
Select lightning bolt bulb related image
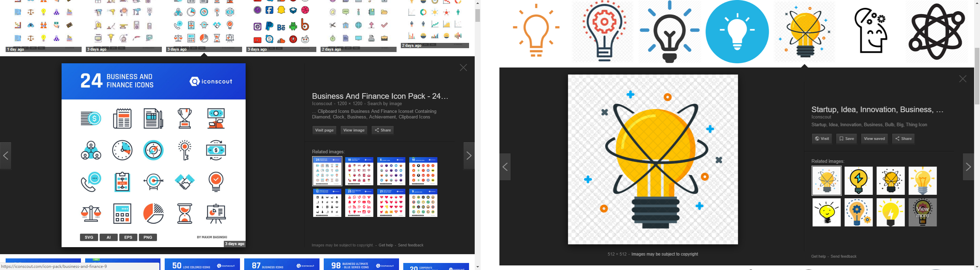(859, 181)
